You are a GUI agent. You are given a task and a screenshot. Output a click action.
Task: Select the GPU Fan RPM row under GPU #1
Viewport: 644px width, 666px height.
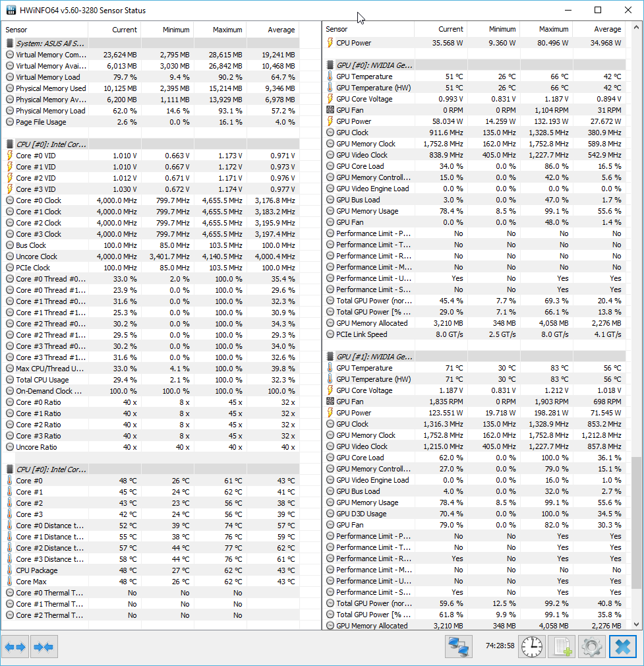click(349, 402)
